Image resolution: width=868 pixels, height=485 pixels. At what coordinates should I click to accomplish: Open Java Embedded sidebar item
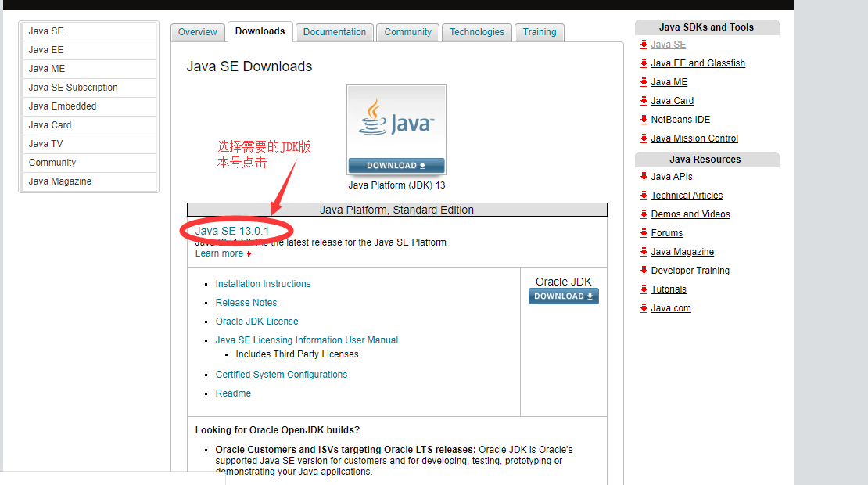pyautogui.click(x=88, y=106)
